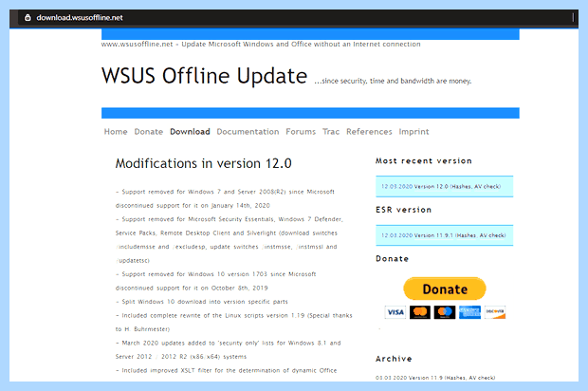
Task: Click the ESR version heading
Action: coord(403,210)
